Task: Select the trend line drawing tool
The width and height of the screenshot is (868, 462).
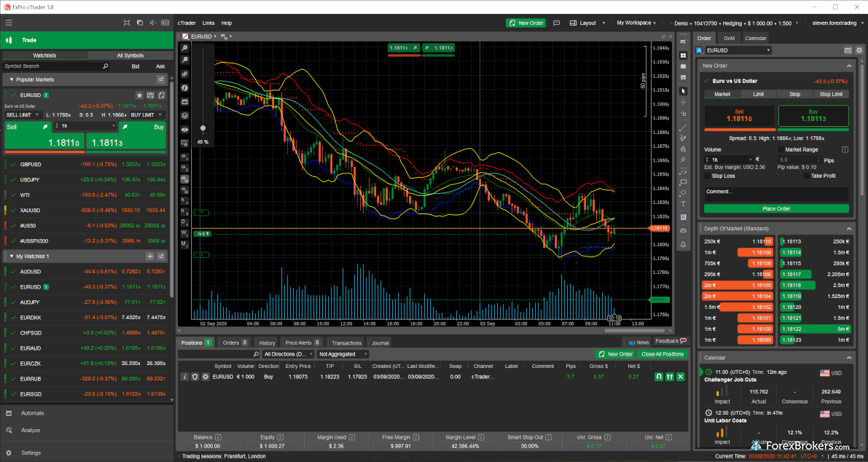Action: (683, 128)
